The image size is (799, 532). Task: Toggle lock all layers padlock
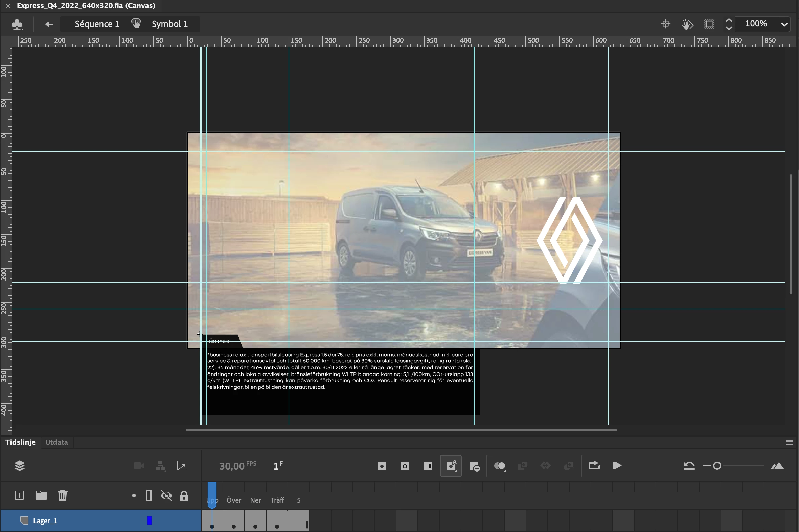[184, 496]
